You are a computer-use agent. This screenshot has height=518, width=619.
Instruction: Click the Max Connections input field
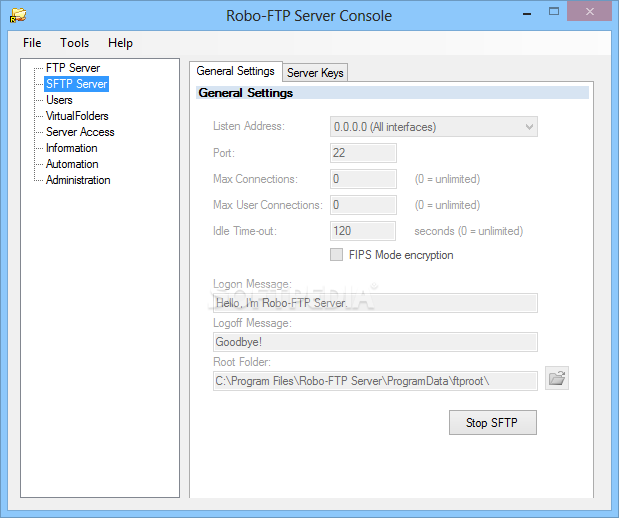tap(363, 179)
